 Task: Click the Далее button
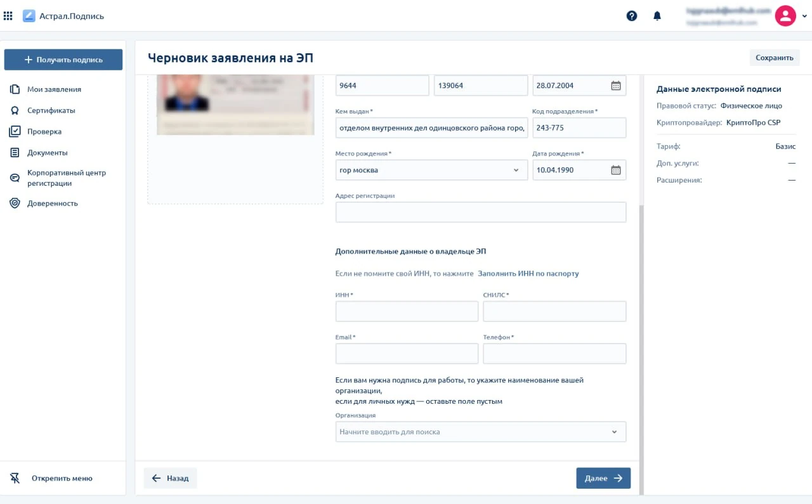(603, 478)
